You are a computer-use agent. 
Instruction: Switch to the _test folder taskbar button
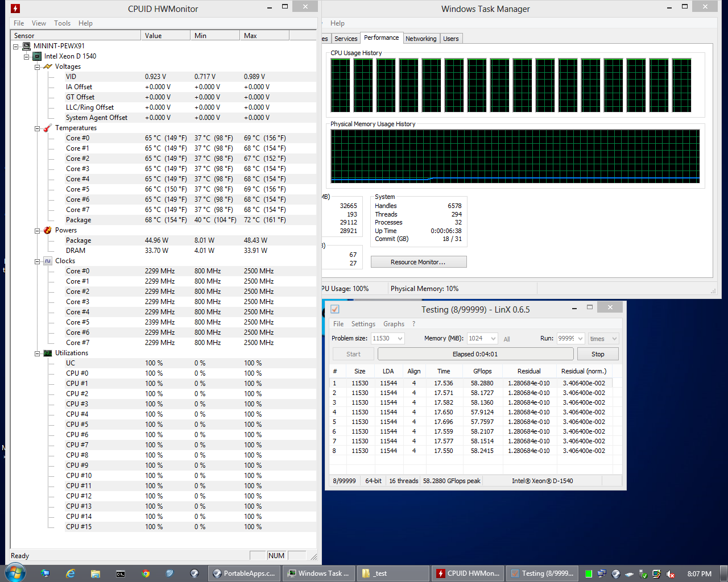(393, 573)
